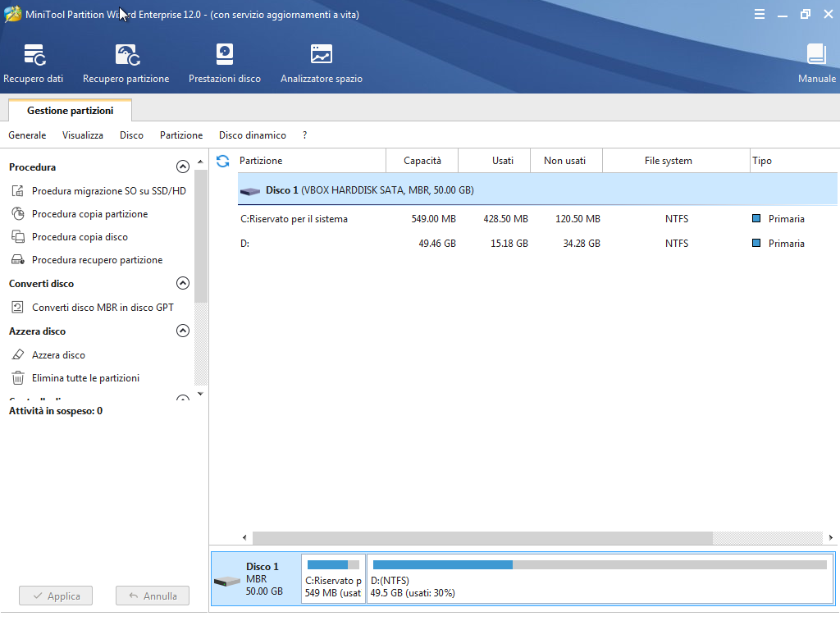Open the Recupero dati tool
This screenshot has height=630, width=840.
click(33, 64)
